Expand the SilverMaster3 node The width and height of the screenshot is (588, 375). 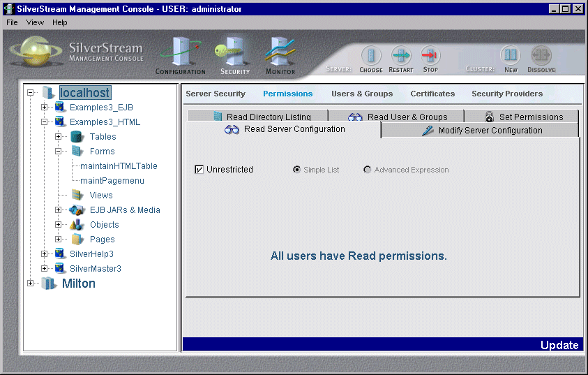point(44,268)
